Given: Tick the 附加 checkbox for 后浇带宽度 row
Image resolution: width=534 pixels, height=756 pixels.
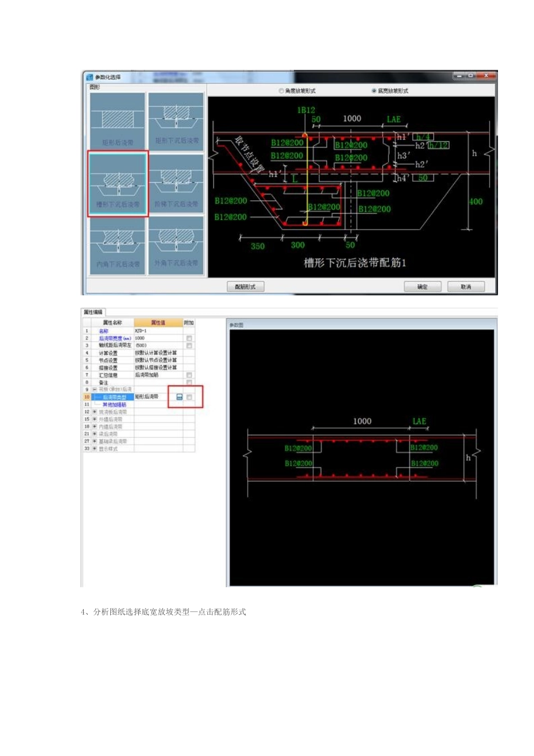Looking at the screenshot, I should click(189, 338).
